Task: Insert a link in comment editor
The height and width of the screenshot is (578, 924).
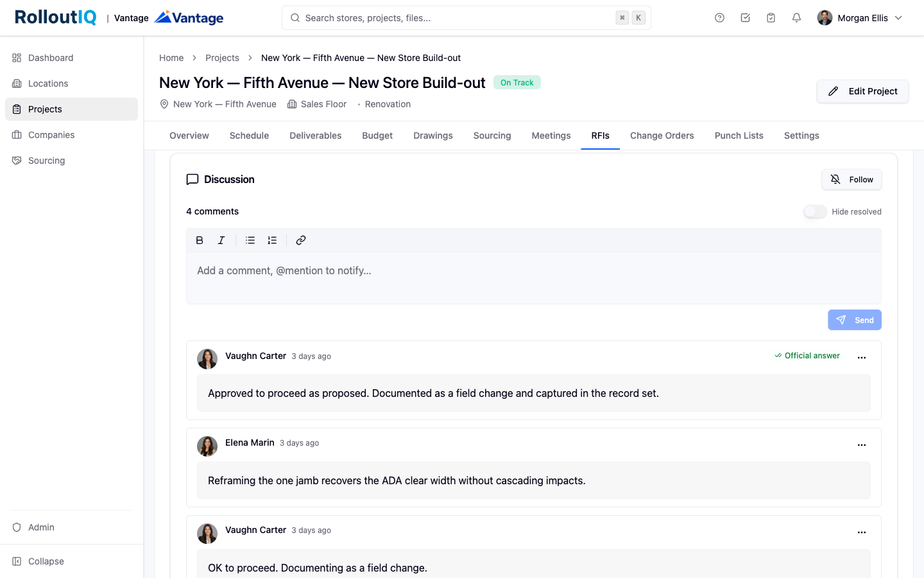Action: pyautogui.click(x=301, y=240)
